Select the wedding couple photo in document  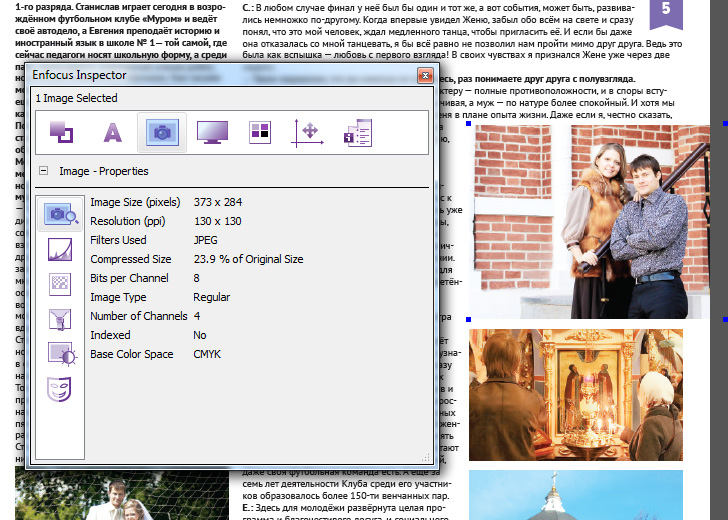point(122,494)
